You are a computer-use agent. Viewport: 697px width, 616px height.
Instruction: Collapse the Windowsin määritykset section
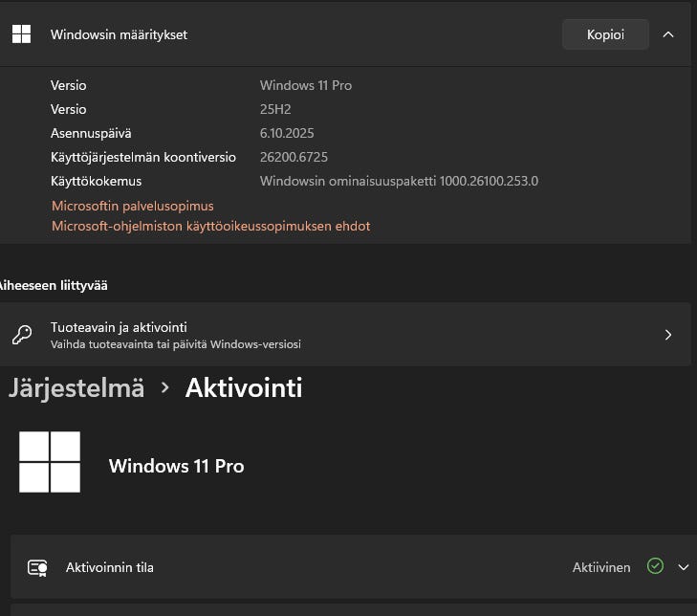point(668,34)
